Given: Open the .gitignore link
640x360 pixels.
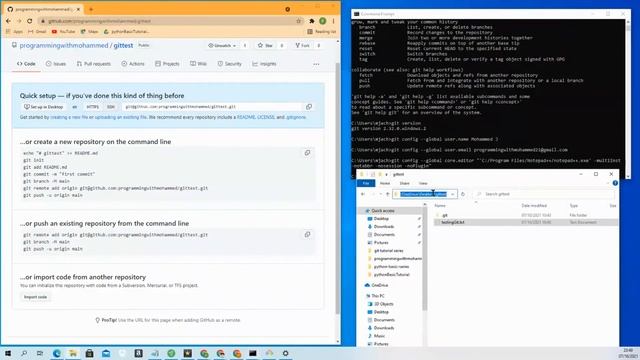Looking at the screenshot, I should pos(296,117).
